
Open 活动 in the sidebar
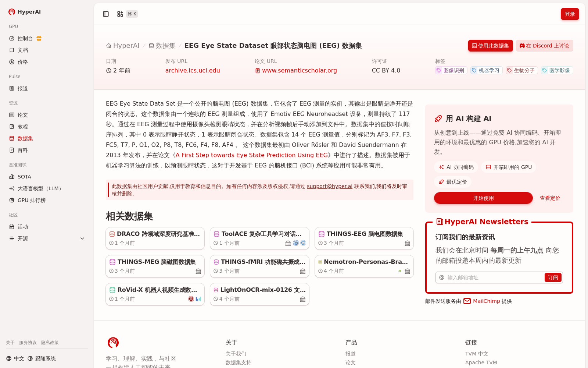click(x=47, y=227)
